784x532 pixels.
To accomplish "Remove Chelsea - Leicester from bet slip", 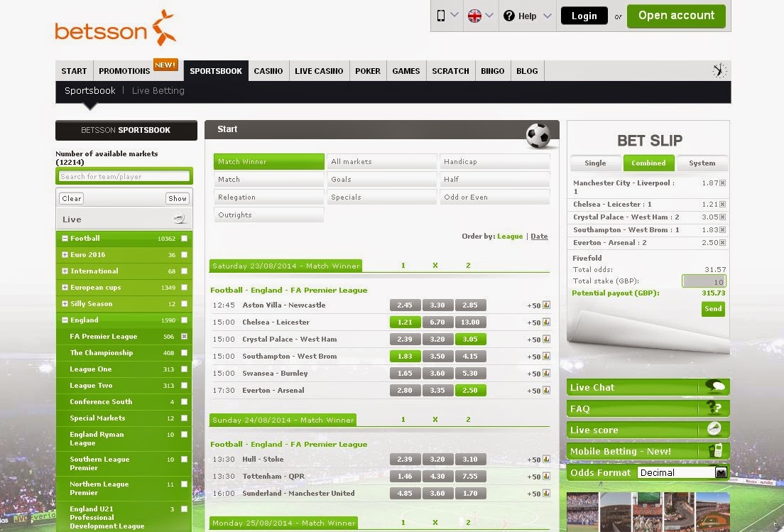I will (x=722, y=205).
